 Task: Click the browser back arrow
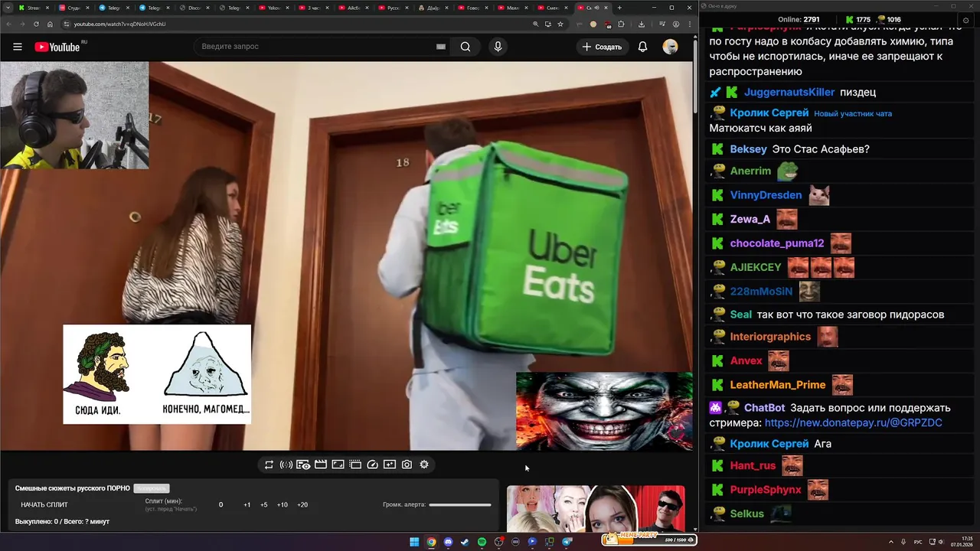pos(10,24)
